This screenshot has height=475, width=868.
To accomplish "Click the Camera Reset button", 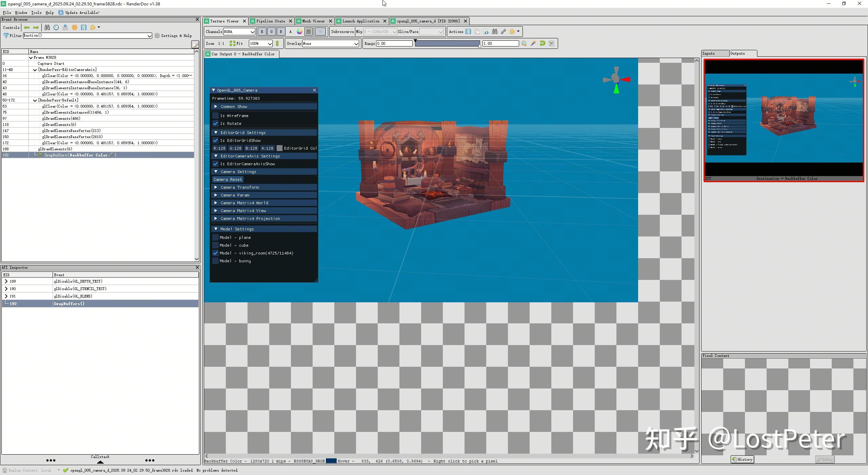I will (x=228, y=179).
